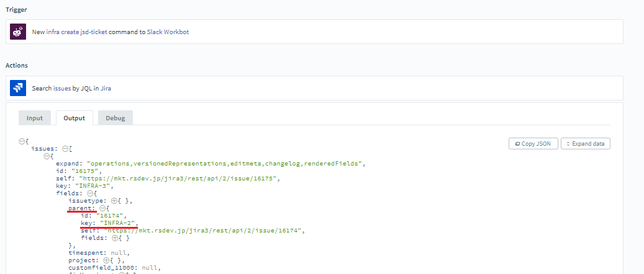Click the expand string value

pos(226,163)
